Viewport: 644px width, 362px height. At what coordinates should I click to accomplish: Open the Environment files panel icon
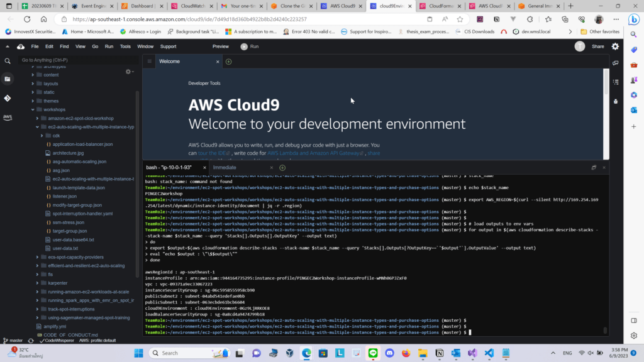8,79
